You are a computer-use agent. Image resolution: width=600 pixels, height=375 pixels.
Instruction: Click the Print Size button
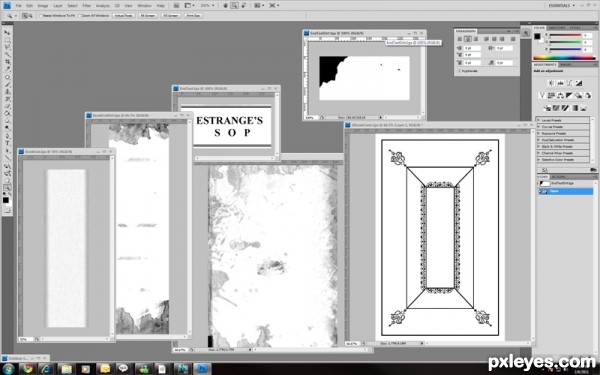193,16
